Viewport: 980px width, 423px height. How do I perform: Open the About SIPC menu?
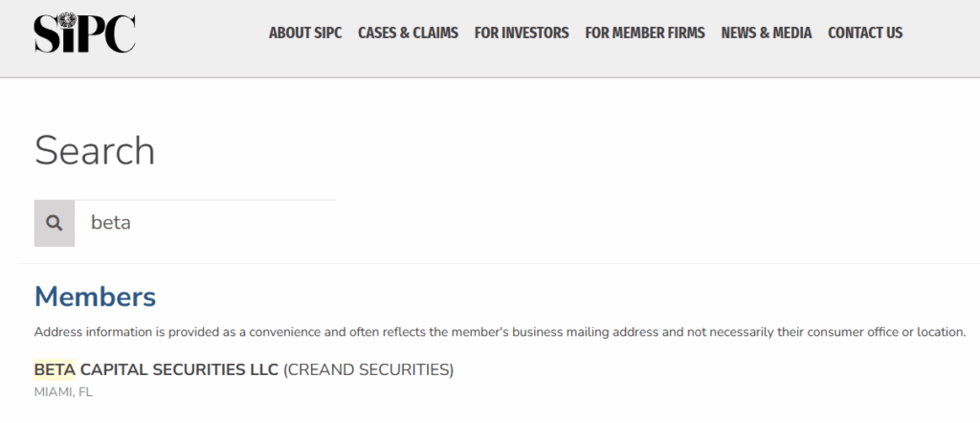pyautogui.click(x=305, y=33)
